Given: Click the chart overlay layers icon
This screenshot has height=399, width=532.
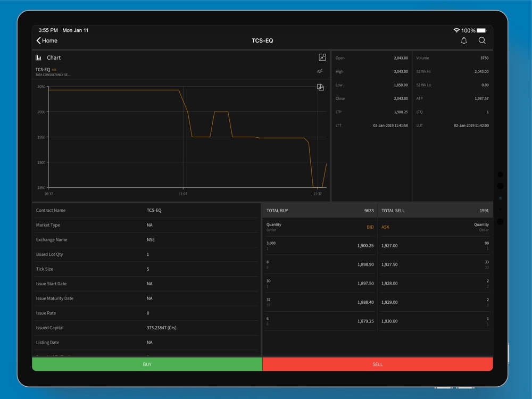Looking at the screenshot, I should pos(320,87).
